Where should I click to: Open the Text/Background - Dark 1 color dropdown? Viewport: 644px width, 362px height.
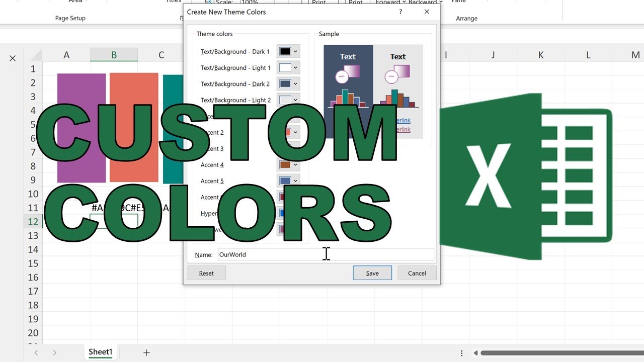point(288,51)
